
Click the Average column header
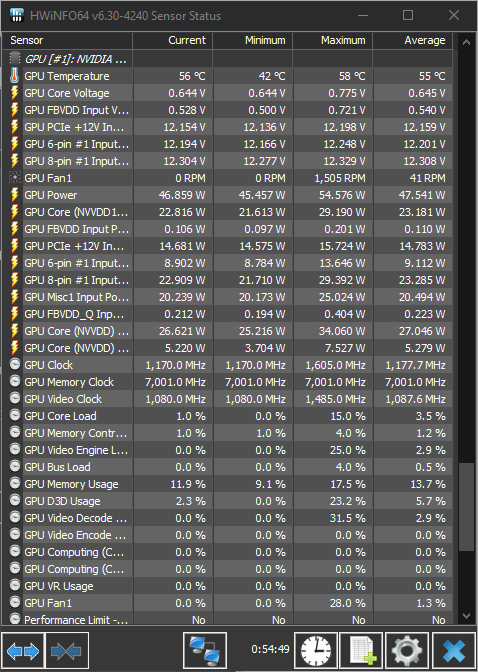coord(412,40)
